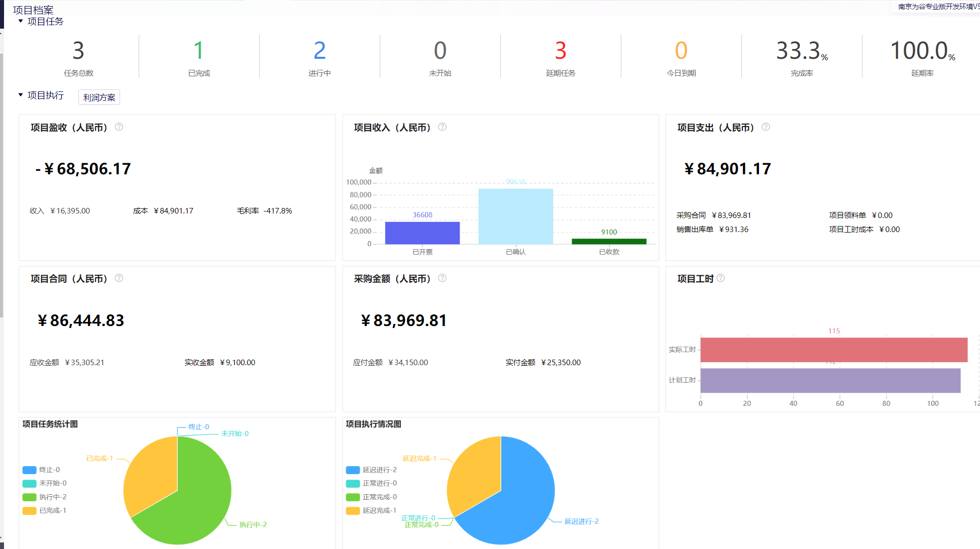Click the 南京为谷专业版开发环境 label
The width and height of the screenshot is (980, 549).
tap(938, 7)
